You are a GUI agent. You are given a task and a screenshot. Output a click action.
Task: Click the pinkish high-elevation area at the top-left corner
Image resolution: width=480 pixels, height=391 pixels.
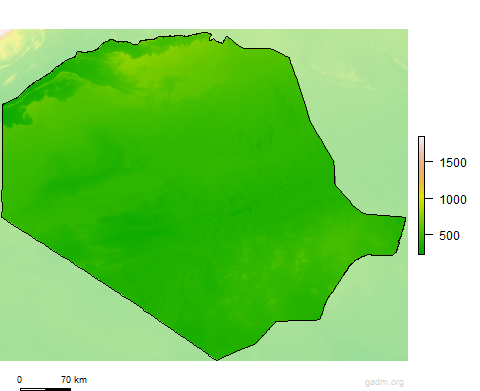[x=6, y=33]
